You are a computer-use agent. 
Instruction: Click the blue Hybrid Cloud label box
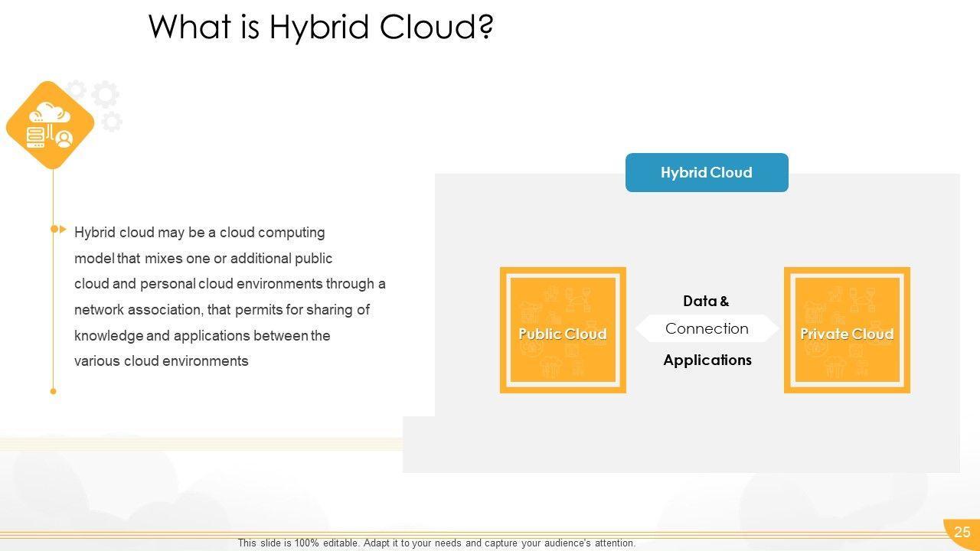pos(707,172)
